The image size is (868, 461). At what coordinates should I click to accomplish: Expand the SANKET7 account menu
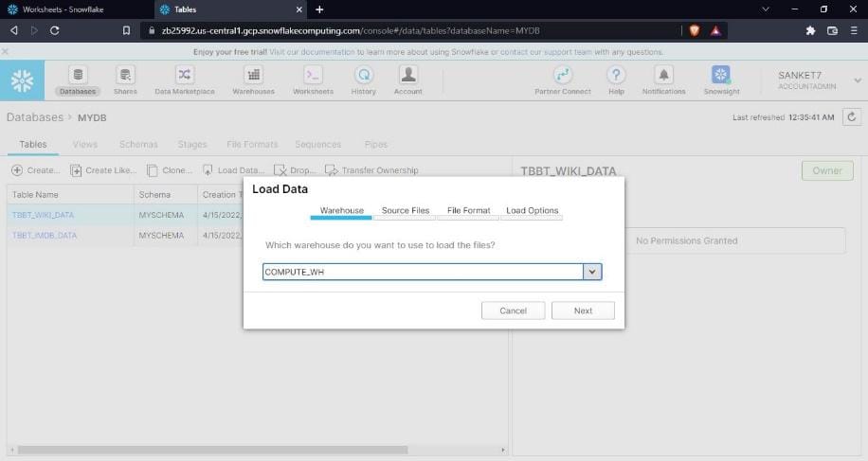coord(857,80)
